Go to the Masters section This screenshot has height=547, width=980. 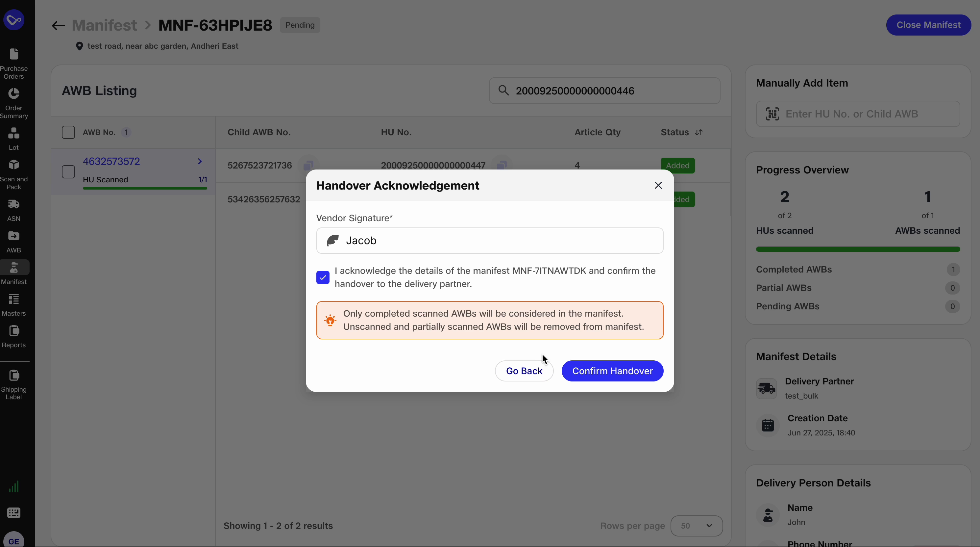[14, 304]
